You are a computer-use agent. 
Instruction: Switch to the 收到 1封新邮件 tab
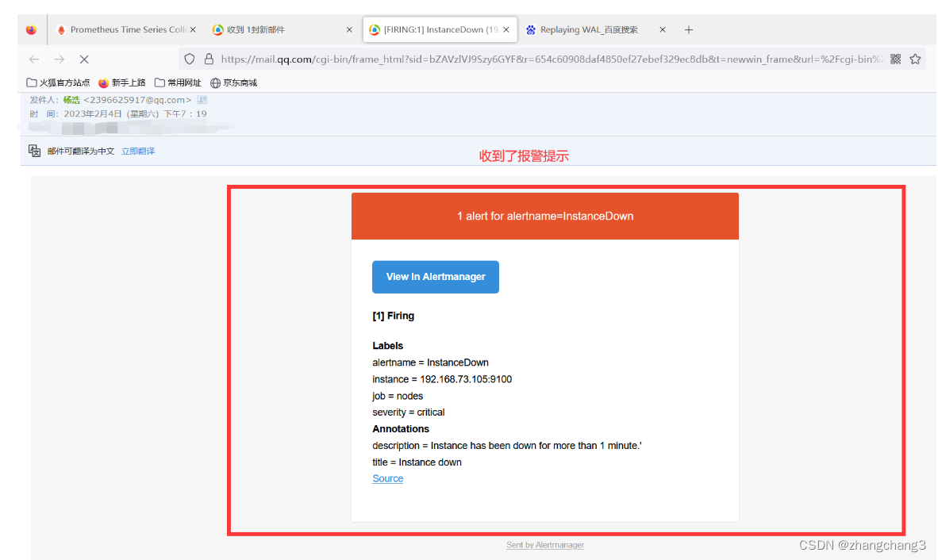(x=257, y=30)
